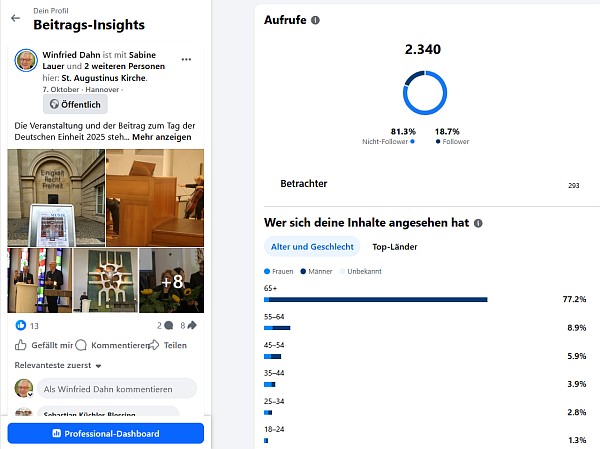Open the post options three-dot menu
The width and height of the screenshot is (600, 449).
(x=186, y=59)
